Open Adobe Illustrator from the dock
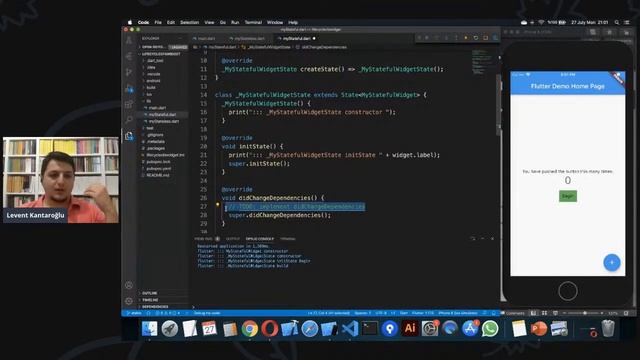The height and width of the screenshot is (360, 640). [x=410, y=329]
